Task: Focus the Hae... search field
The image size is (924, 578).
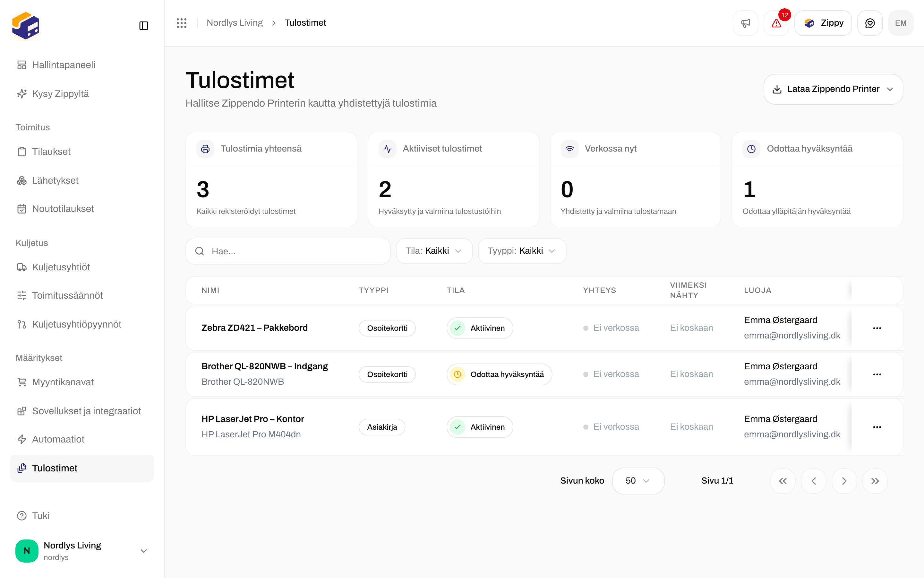Action: pos(288,251)
